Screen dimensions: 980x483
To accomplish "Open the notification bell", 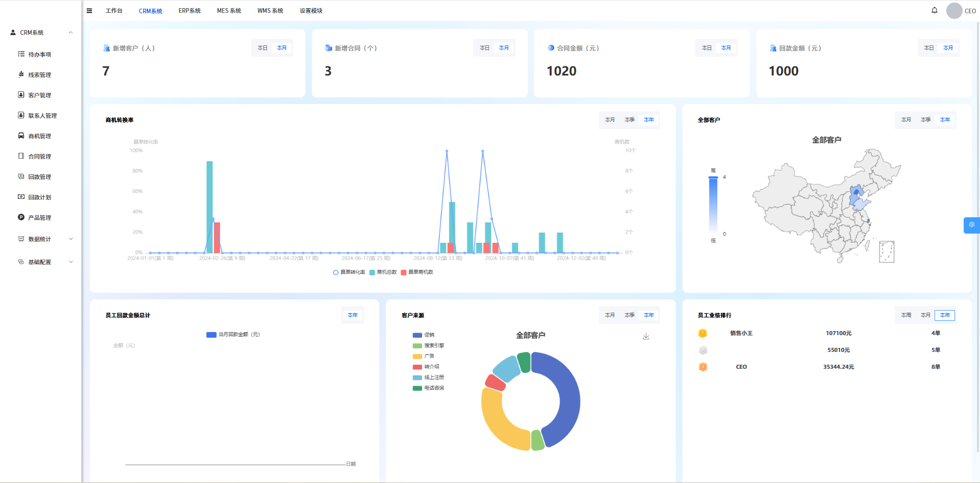I will pyautogui.click(x=935, y=10).
